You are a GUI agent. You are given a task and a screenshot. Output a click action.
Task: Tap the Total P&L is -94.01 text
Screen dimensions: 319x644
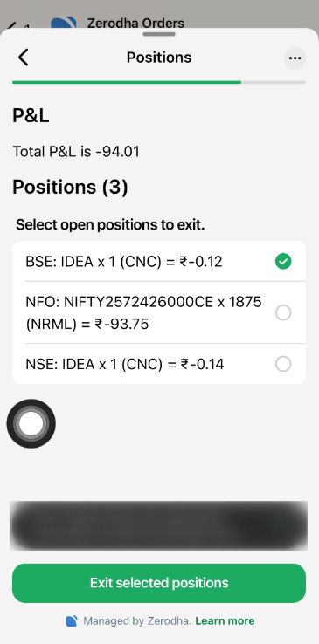pyautogui.click(x=76, y=152)
